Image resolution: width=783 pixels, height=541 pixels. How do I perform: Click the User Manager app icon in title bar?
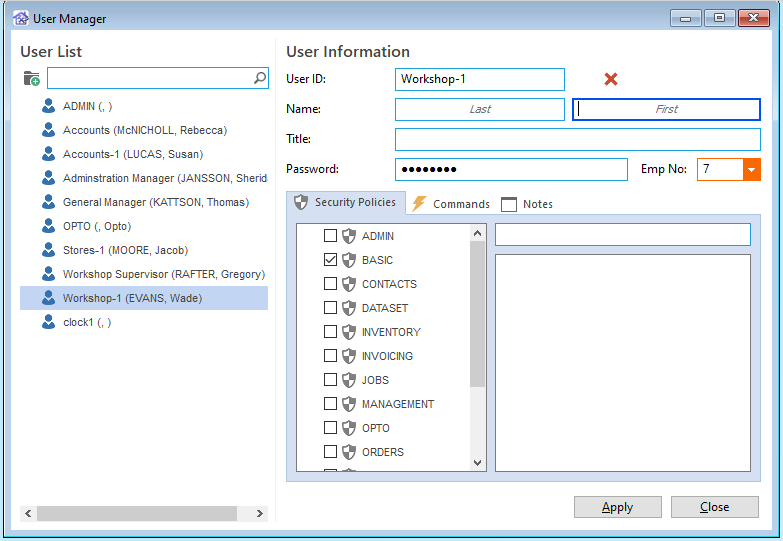click(x=20, y=18)
